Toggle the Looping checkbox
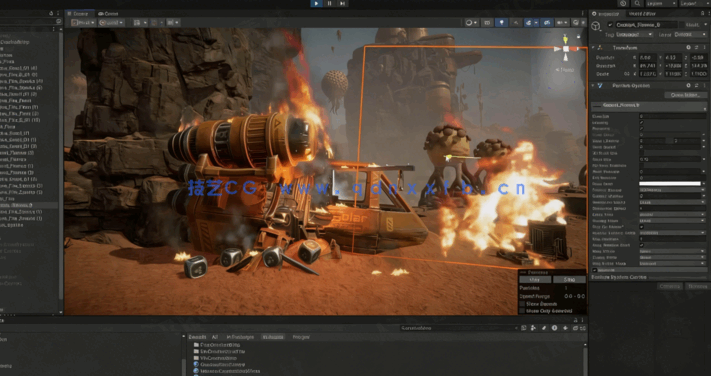Image resolution: width=711 pixels, height=376 pixels. click(641, 123)
